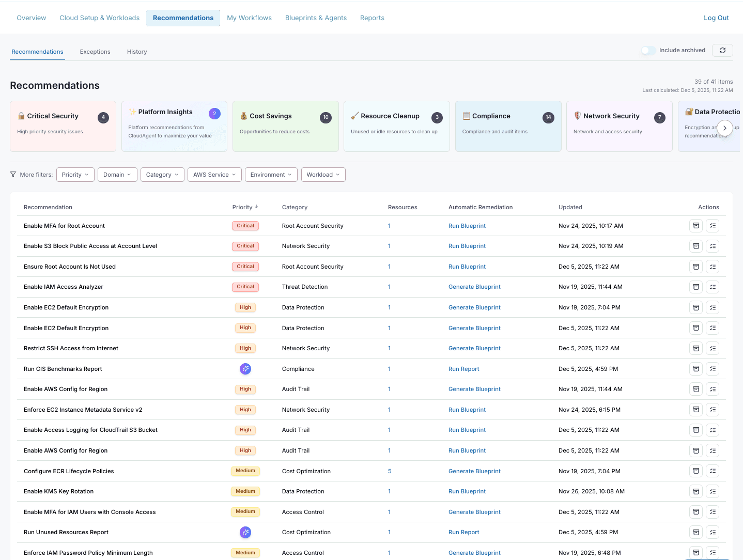Image resolution: width=743 pixels, height=560 pixels.
Task: Archive the "Enable KMS Key Rotation" recommendation
Action: click(695, 491)
